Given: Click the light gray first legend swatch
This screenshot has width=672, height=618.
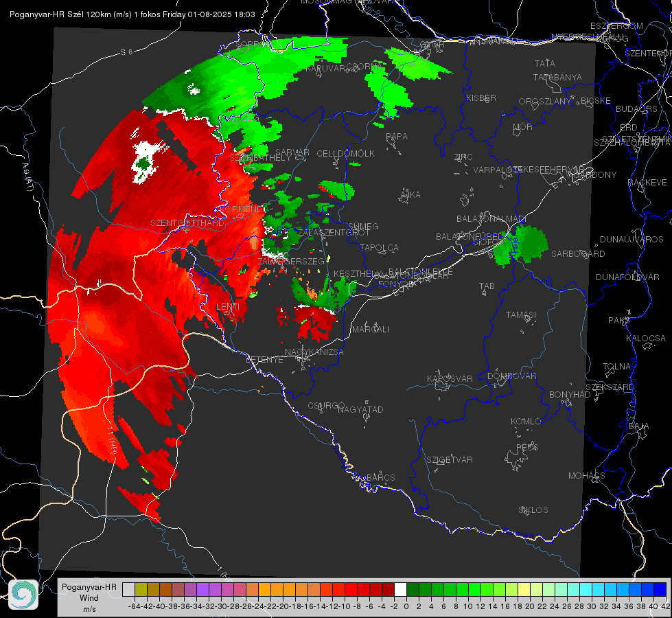Looking at the screenshot, I should coord(128,589).
